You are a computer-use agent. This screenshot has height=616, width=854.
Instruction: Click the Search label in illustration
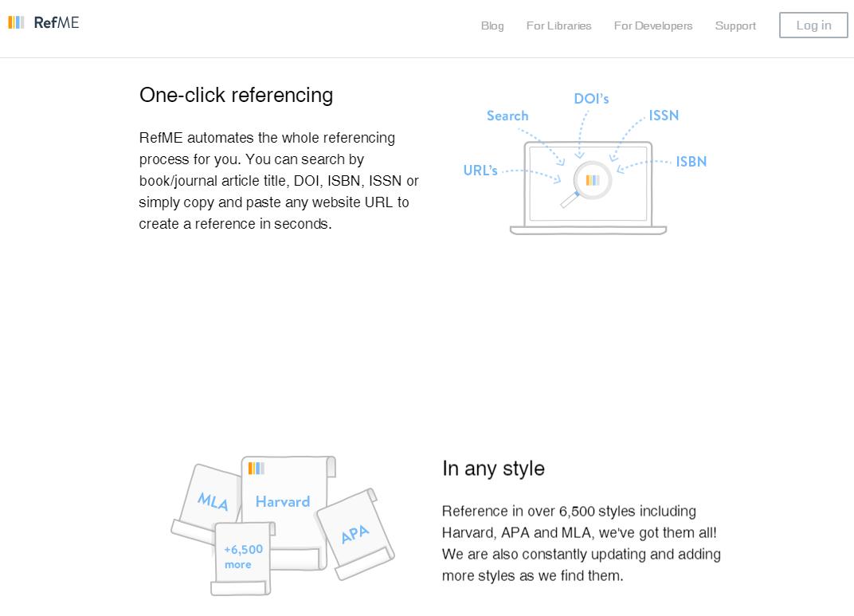(507, 116)
